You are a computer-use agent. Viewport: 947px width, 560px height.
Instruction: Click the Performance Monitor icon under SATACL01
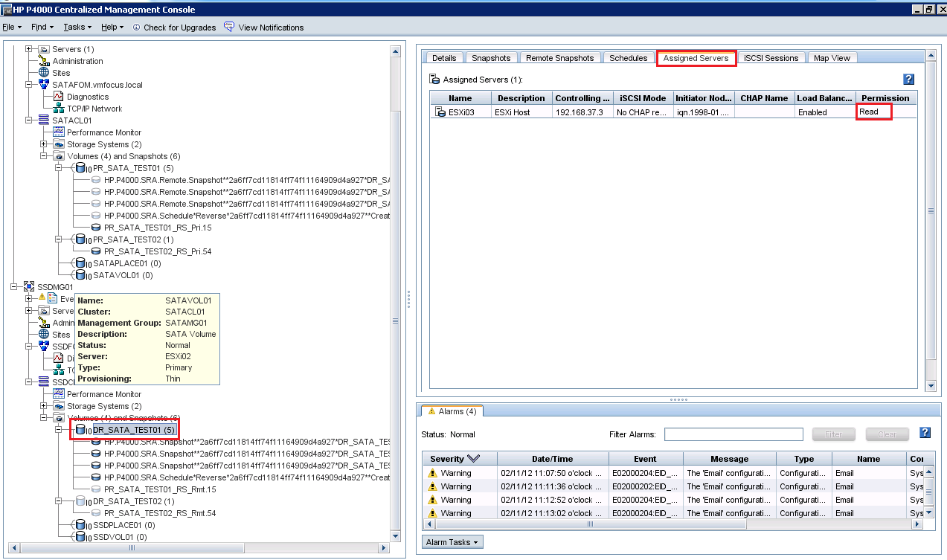pyautogui.click(x=58, y=132)
